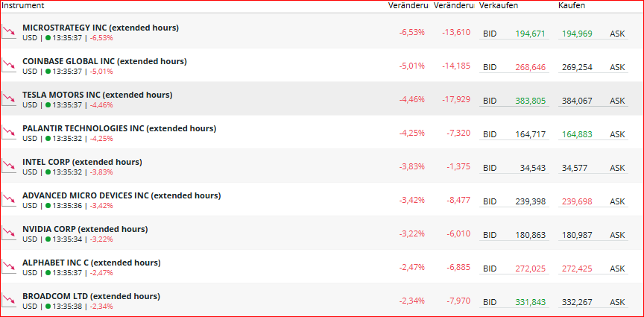This screenshot has width=644, height=317.
Task: Click the downtrend chart icon beside Palantir Technologies
Action: click(9, 133)
